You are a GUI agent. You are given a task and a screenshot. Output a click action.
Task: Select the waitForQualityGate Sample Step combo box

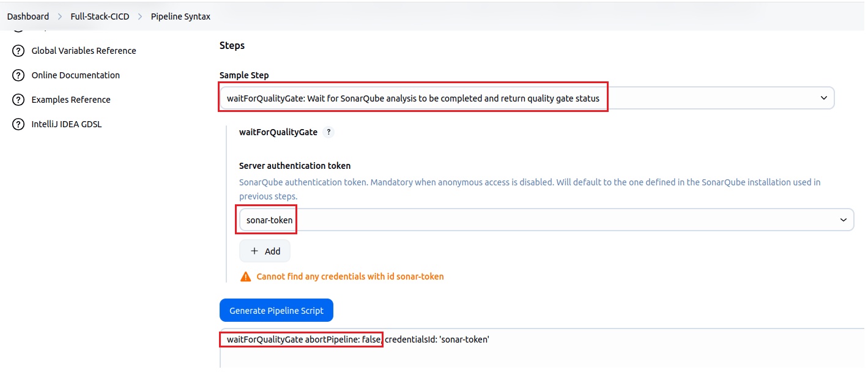click(527, 98)
